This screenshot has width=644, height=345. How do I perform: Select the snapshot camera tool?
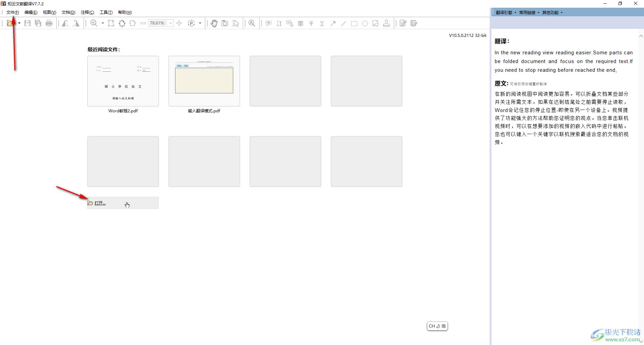click(225, 23)
